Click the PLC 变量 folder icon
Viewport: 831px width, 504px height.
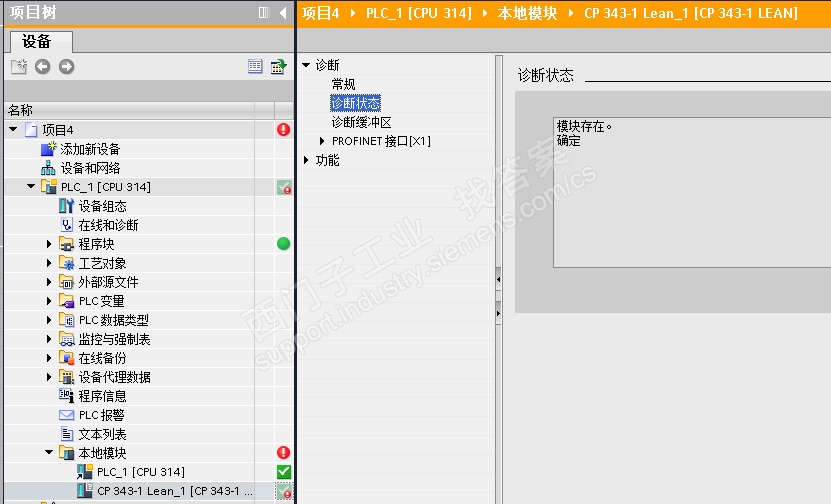tap(66, 301)
